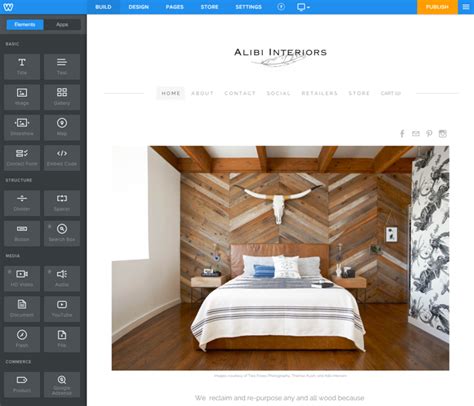Select the Flash element
The width and height of the screenshot is (474, 406).
22,339
